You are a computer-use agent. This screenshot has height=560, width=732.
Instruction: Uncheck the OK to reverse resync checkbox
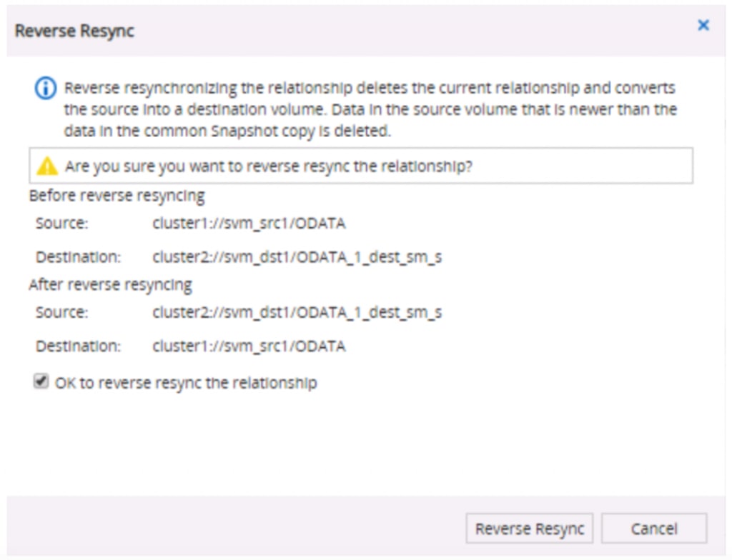coord(41,383)
